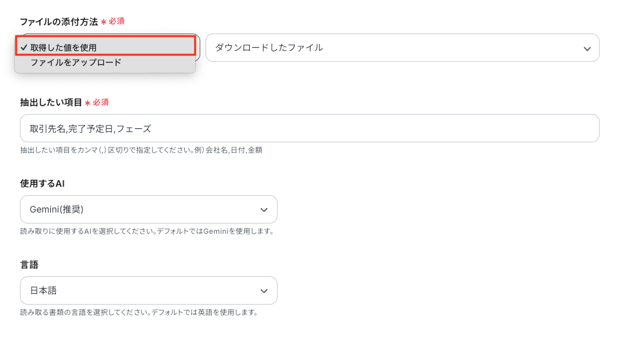This screenshot has width=644, height=342.
Task: Click the red asterisk beside ファイルの添付方法
Action: 104,22
